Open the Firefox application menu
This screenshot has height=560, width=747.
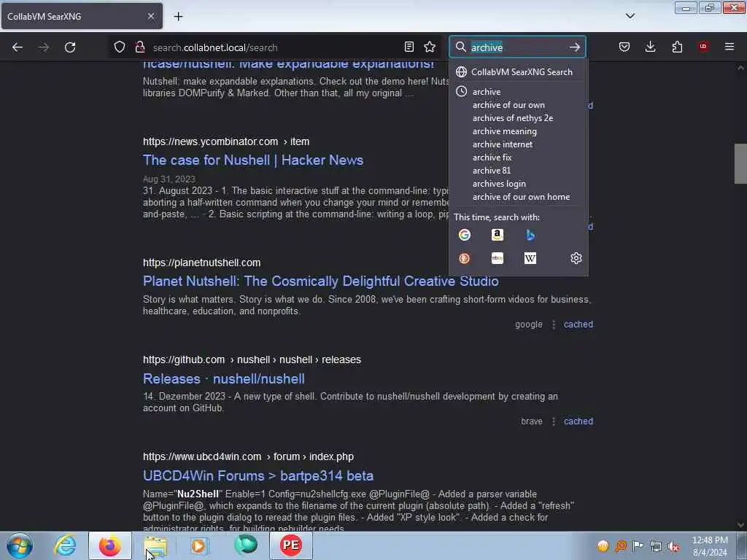coord(729,47)
